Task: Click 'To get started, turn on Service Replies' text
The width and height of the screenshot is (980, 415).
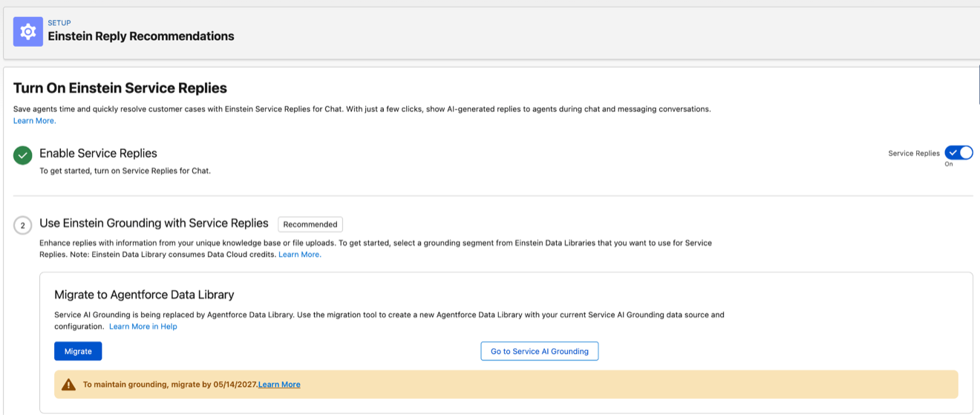Action: pyautogui.click(x=125, y=171)
